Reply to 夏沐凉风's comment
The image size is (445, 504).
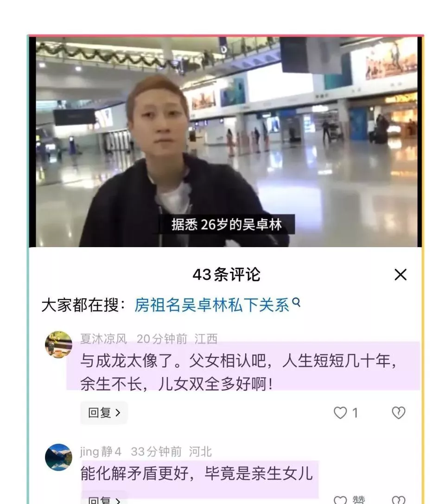104,413
